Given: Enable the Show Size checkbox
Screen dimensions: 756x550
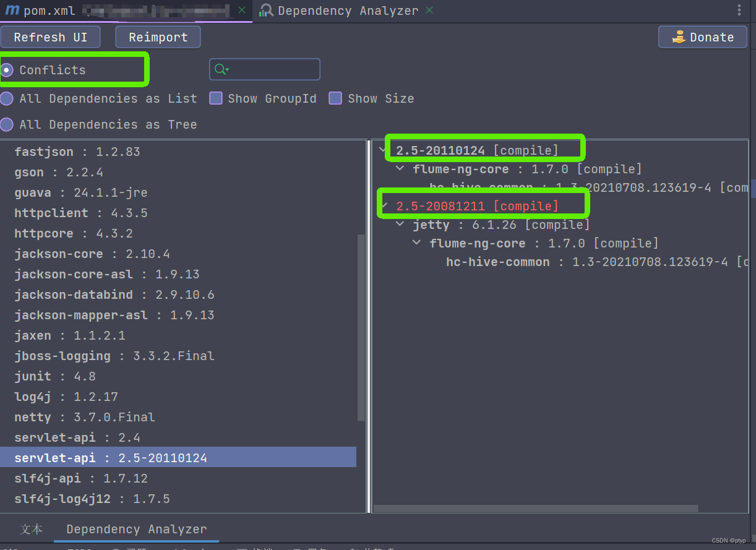Looking at the screenshot, I should coord(335,98).
